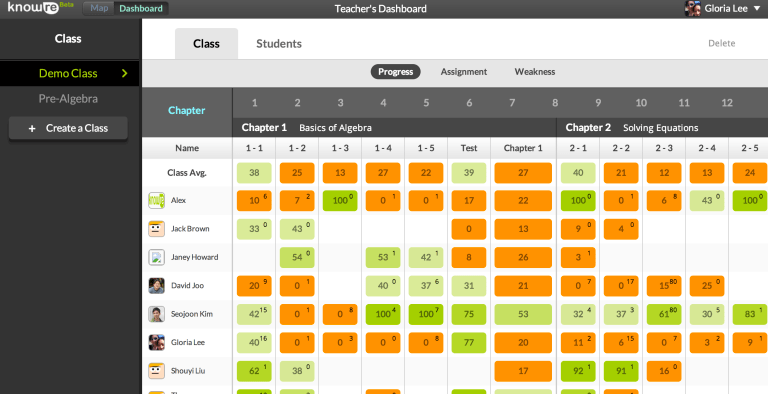The width and height of the screenshot is (768, 394).
Task: Click the plus icon on Create a Class
Action: coord(32,128)
